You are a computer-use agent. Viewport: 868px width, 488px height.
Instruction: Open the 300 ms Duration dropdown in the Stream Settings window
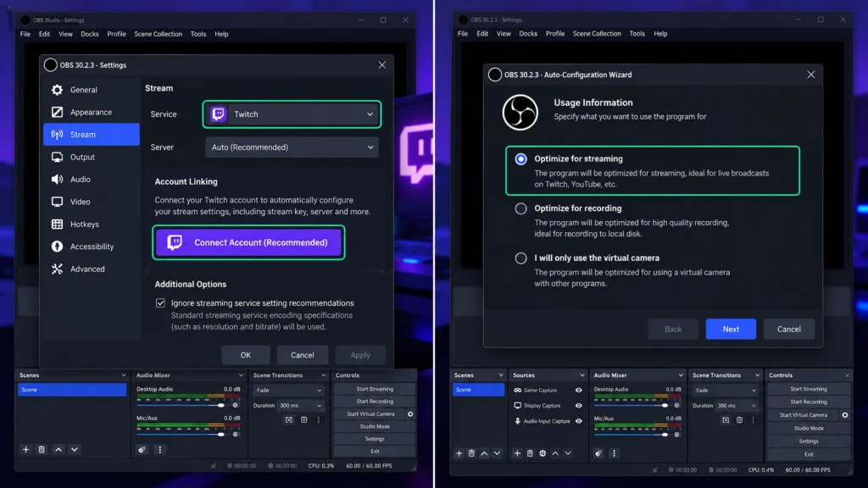click(x=300, y=406)
